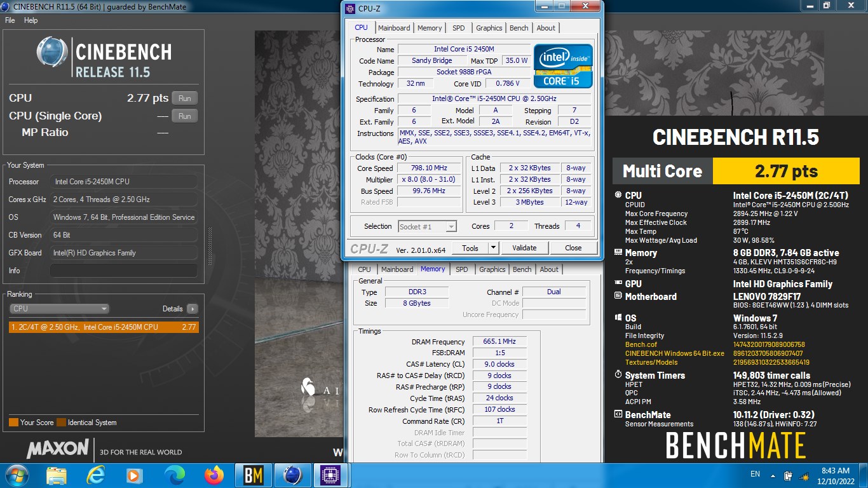The width and height of the screenshot is (868, 488).
Task: Click the CPU chip icon in BenchMate panel
Action: tap(619, 196)
